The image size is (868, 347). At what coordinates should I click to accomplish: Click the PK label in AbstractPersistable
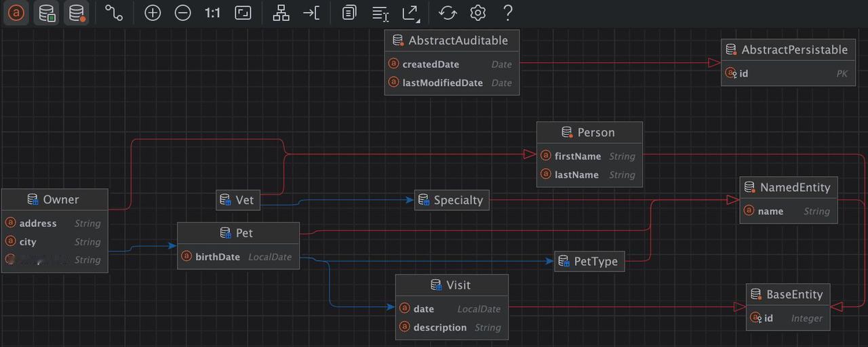[842, 73]
